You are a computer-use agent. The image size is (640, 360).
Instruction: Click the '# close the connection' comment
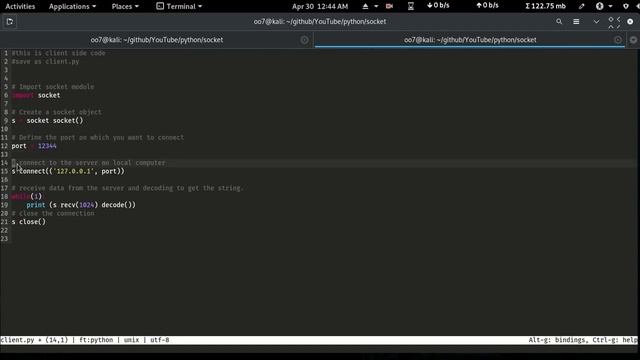53,213
